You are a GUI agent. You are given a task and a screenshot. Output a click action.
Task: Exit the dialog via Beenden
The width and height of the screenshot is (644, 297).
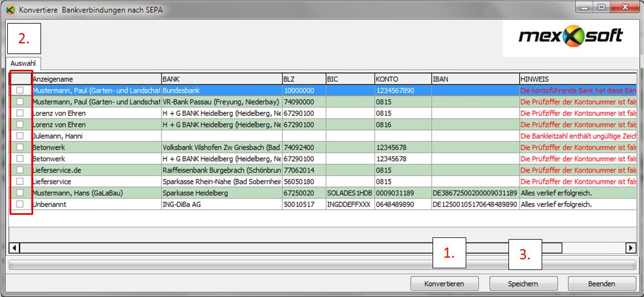pos(602,283)
